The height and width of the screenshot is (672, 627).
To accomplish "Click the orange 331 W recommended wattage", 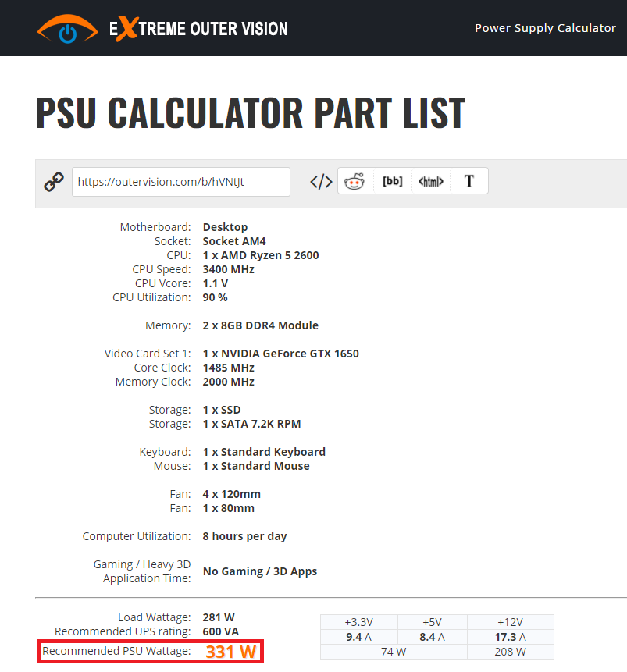I will tap(231, 652).
